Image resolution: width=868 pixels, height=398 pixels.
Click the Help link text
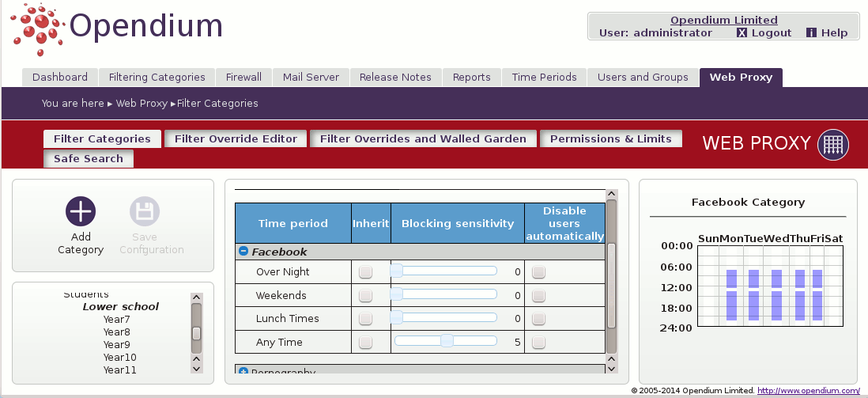[834, 32]
